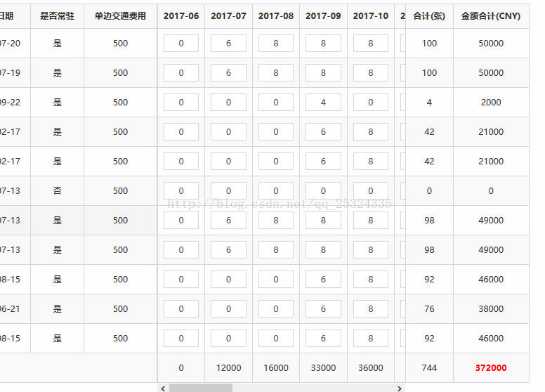
Task: Click the footer sum 36000
Action: point(371,368)
